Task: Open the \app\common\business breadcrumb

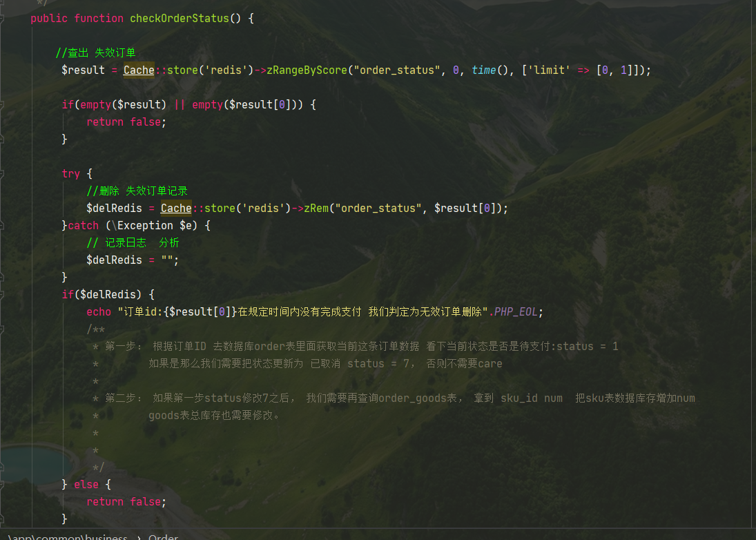Action: click(x=68, y=537)
